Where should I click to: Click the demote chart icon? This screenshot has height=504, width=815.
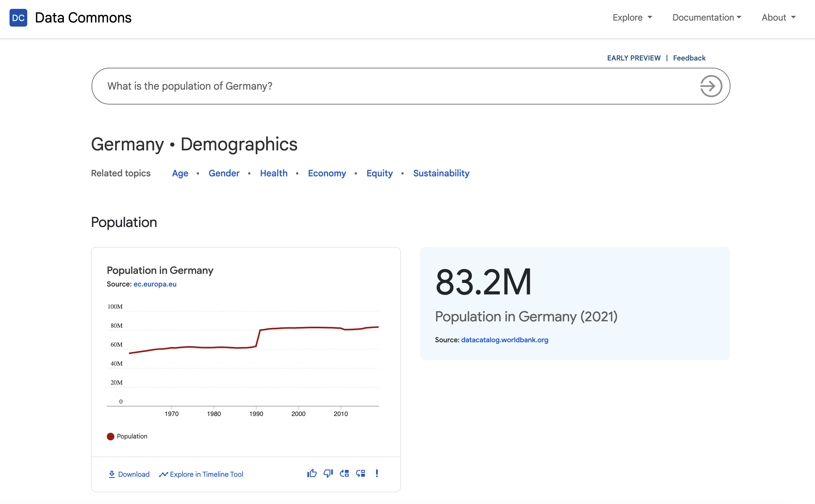point(361,473)
